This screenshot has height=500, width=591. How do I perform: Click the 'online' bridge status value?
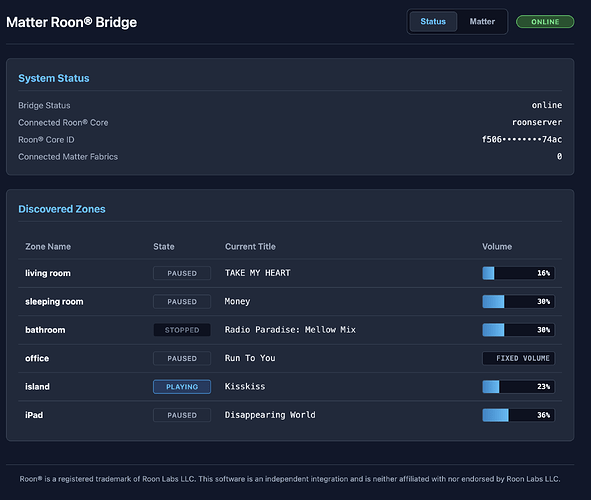(547, 105)
